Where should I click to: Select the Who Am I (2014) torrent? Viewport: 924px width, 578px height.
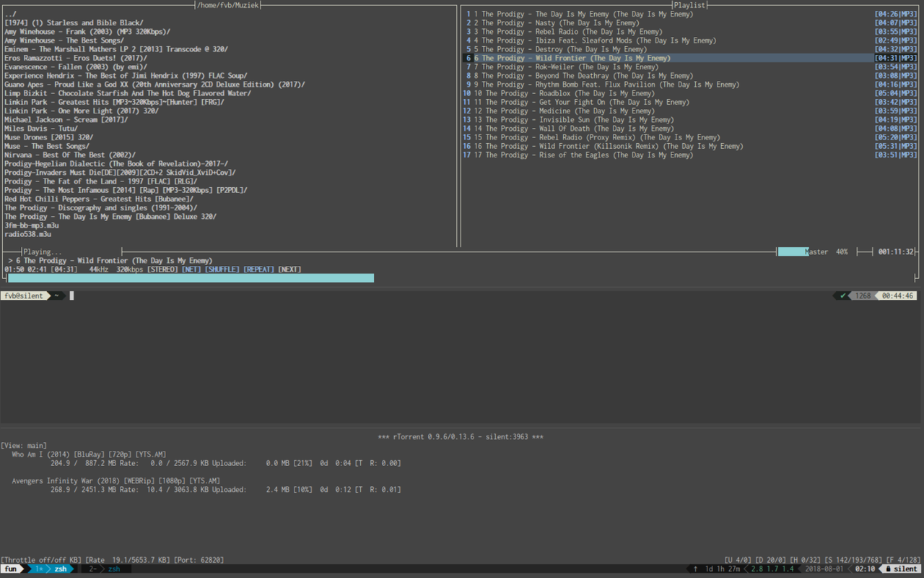(x=90, y=454)
